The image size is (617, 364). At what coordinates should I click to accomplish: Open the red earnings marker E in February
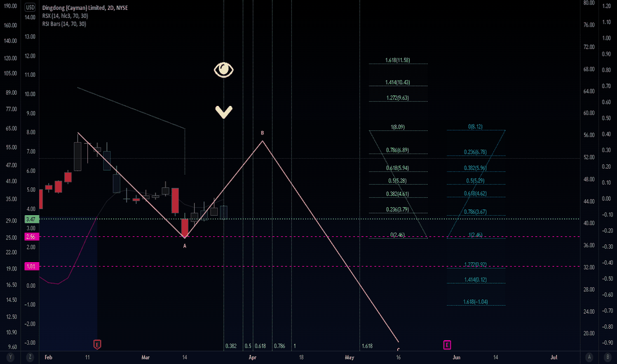(97, 345)
